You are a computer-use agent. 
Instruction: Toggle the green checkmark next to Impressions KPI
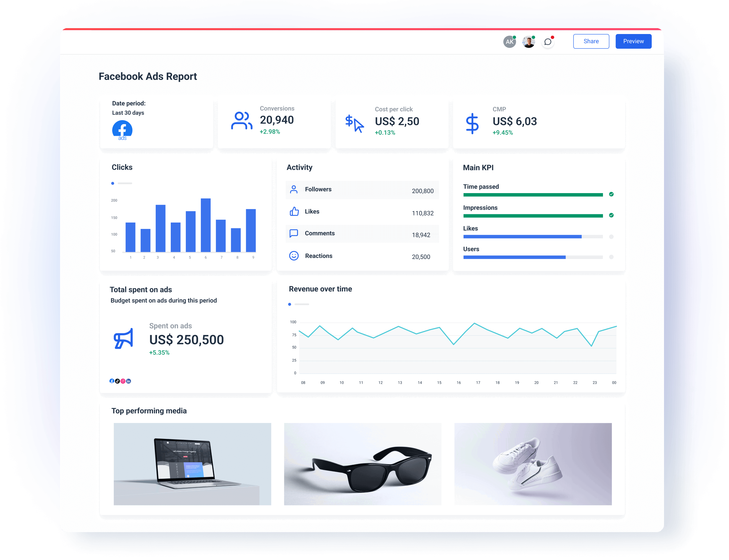[x=611, y=215]
